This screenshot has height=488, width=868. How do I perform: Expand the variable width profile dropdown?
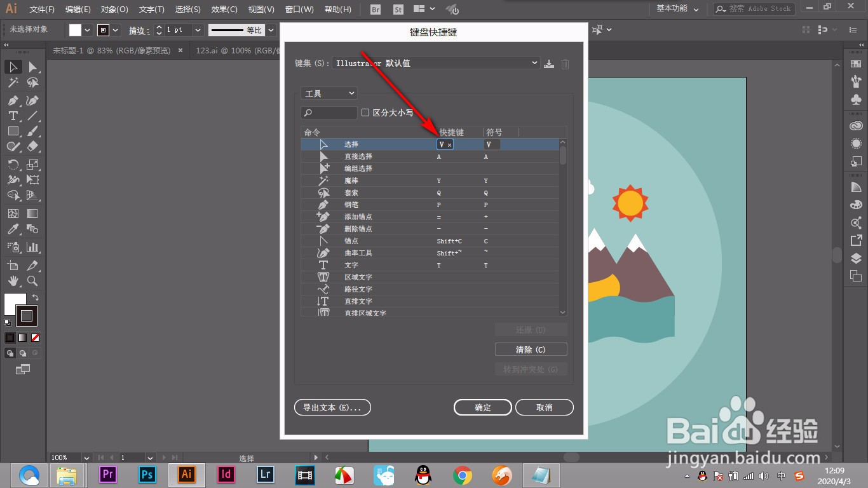271,30
